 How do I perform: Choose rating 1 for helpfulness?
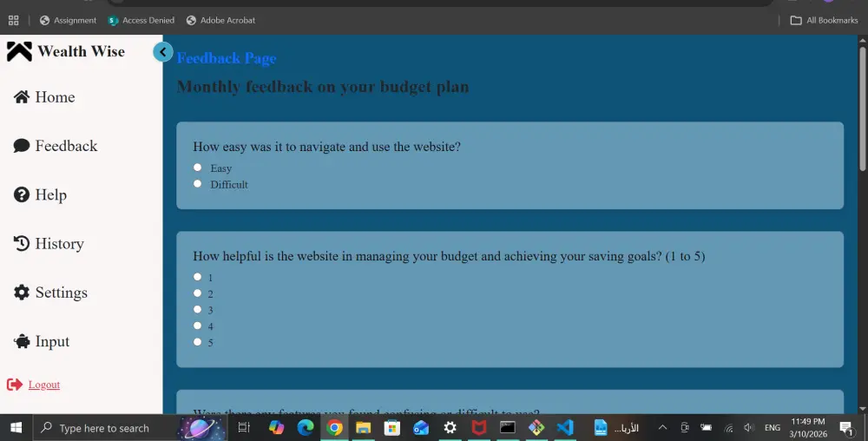coord(198,277)
